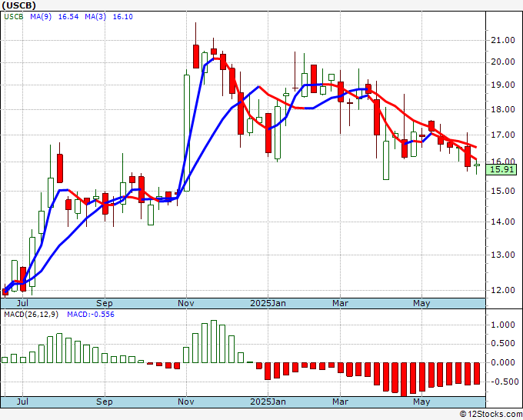
Task: Click May on the MACD panel axis
Action: tap(421, 402)
